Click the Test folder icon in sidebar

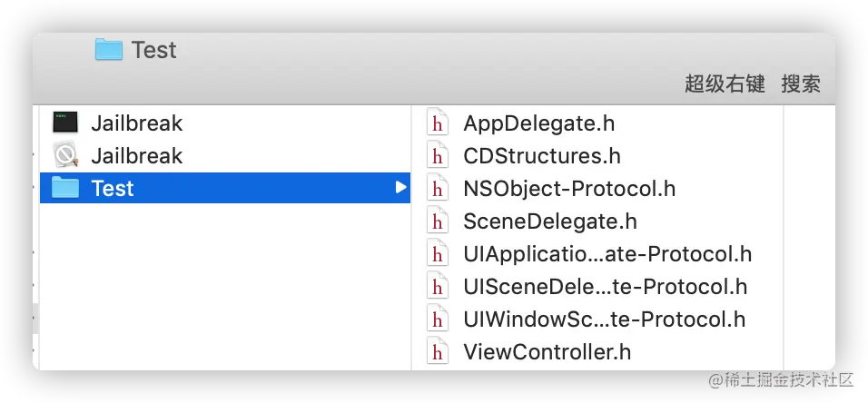click(65, 189)
